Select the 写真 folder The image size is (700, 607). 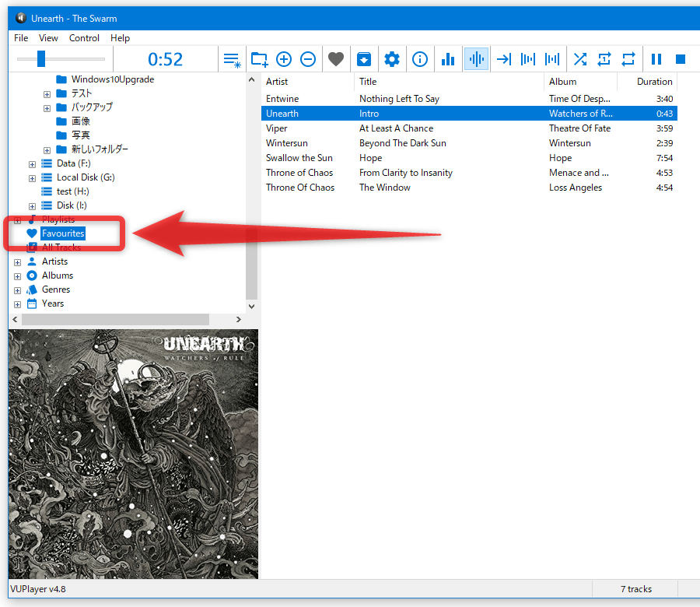tap(81, 135)
